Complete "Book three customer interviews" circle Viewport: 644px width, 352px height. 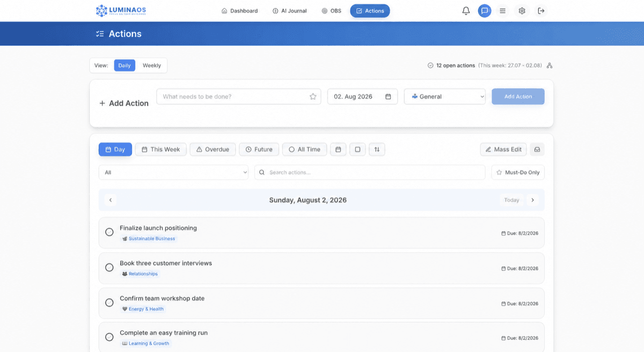tap(109, 267)
